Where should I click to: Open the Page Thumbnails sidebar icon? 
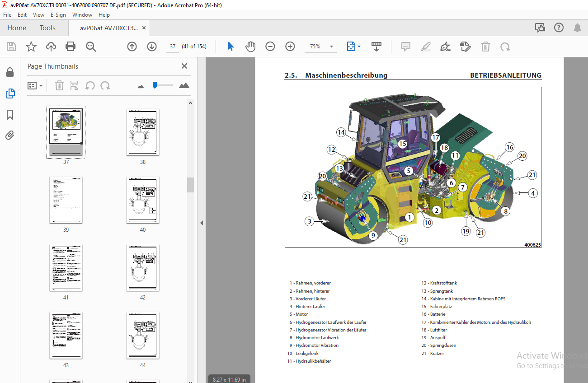[x=10, y=93]
